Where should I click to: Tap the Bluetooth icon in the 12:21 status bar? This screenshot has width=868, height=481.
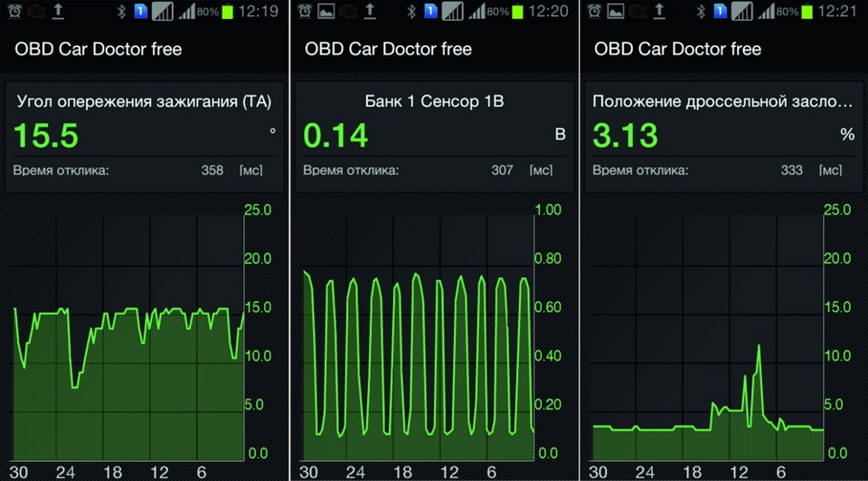[x=701, y=12]
